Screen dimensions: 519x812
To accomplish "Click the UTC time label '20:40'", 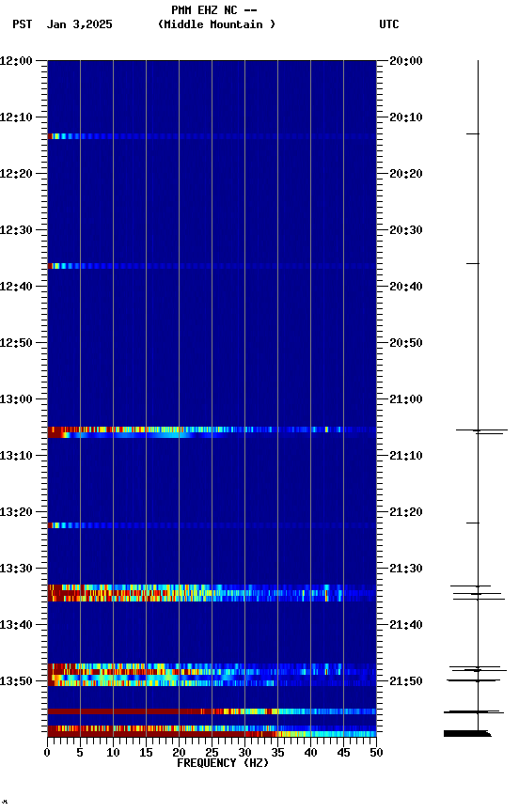I will click(x=406, y=287).
